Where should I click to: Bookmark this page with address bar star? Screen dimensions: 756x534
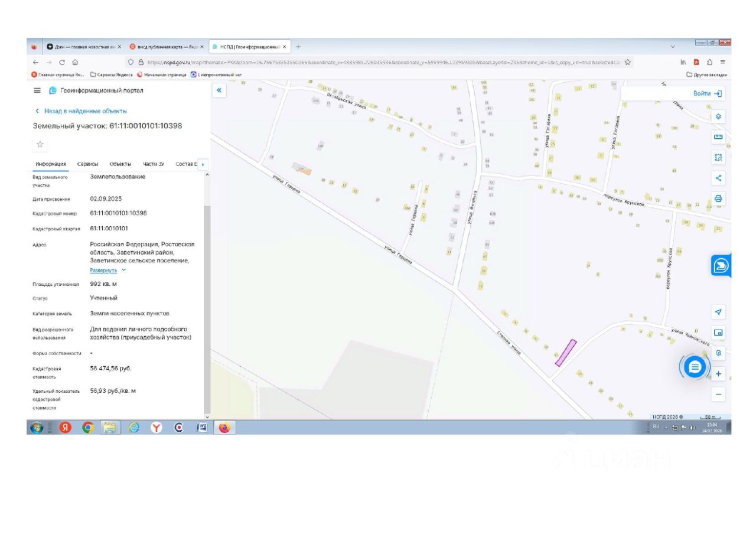coord(627,62)
